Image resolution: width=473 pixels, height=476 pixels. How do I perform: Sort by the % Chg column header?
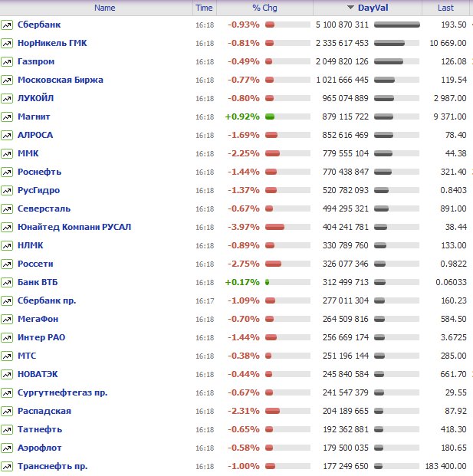tap(265, 8)
